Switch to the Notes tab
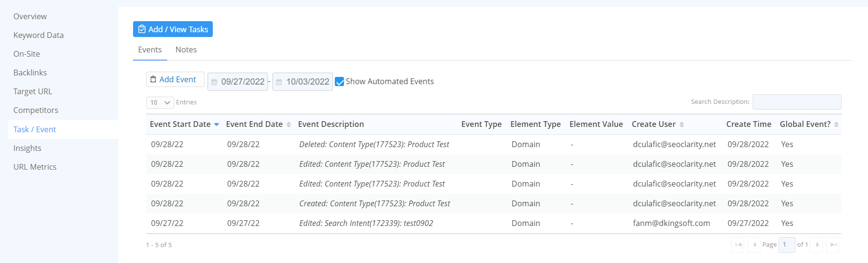868x263 pixels. [x=186, y=50]
